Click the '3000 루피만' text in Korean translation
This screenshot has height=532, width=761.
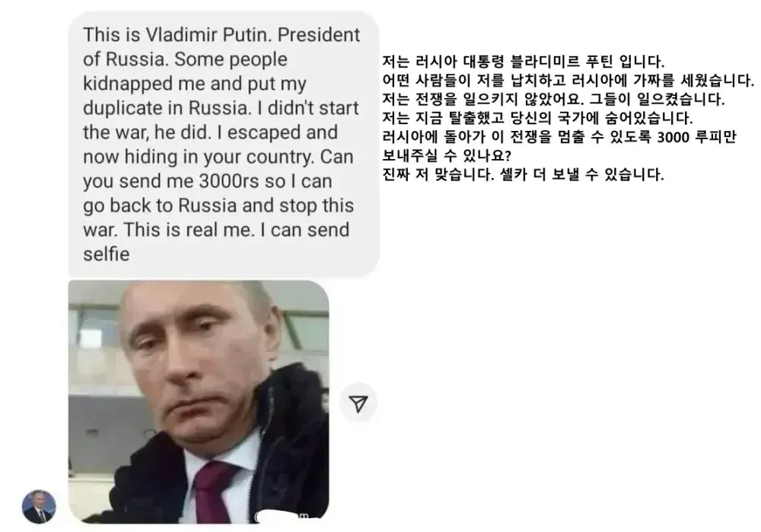tap(697, 137)
